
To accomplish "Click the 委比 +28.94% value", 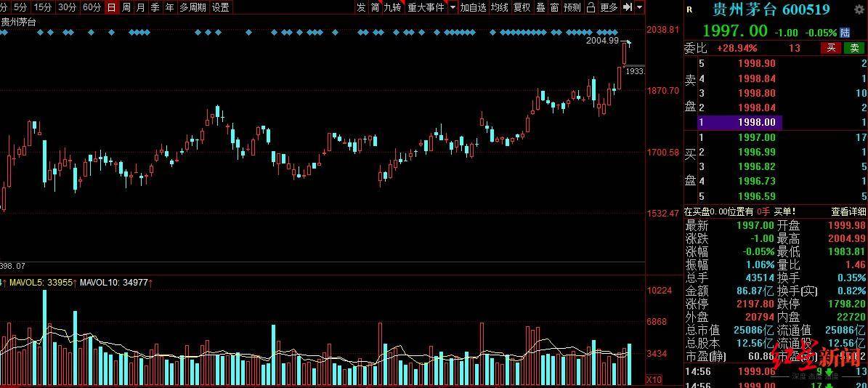I will click(737, 48).
